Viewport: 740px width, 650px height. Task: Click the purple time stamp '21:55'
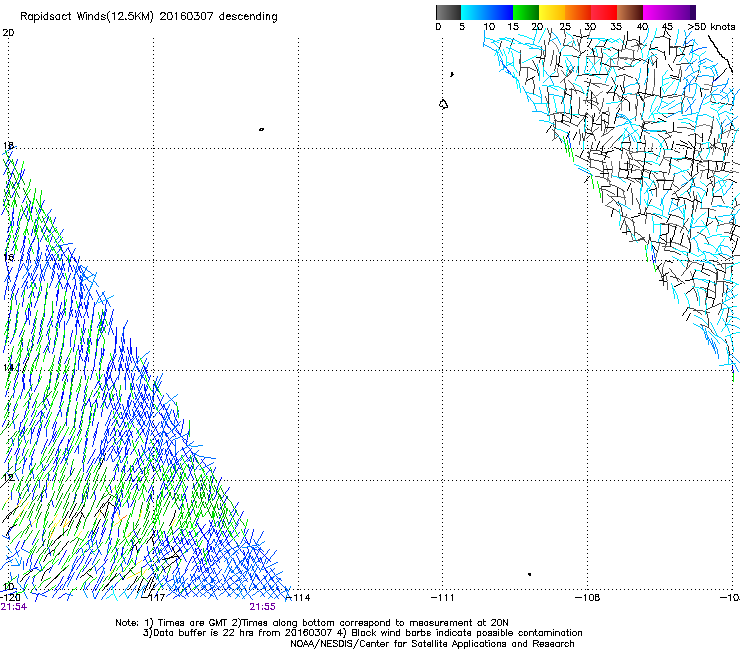pyautogui.click(x=262, y=607)
